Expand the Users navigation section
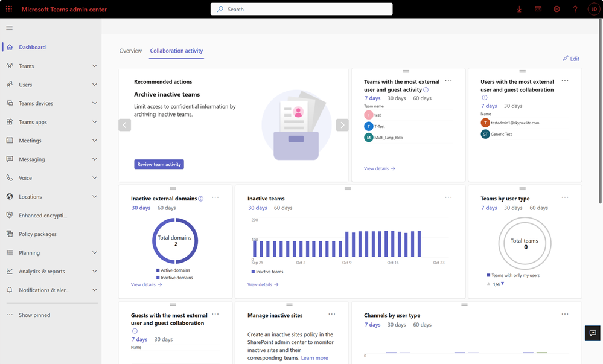The image size is (603, 364). click(95, 85)
